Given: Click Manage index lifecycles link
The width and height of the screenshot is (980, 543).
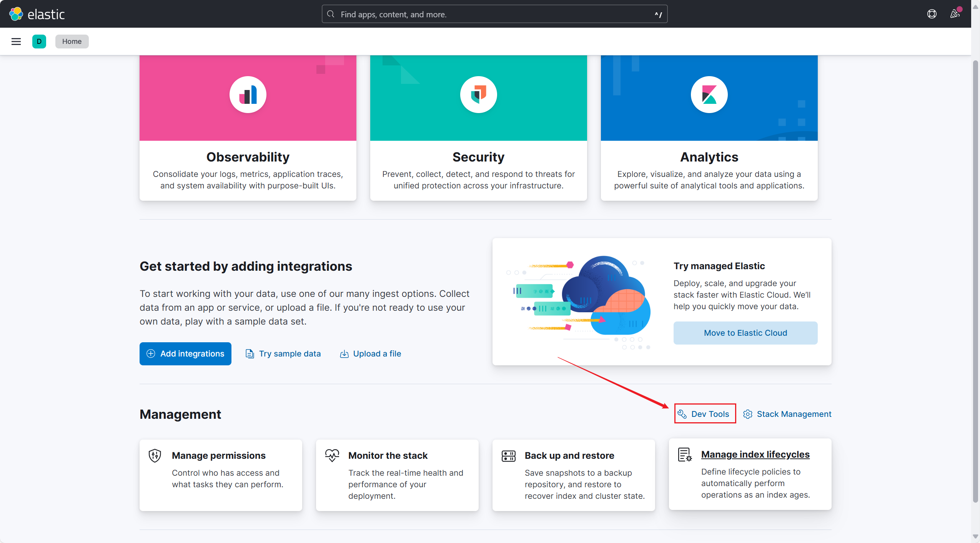Looking at the screenshot, I should tap(755, 454).
